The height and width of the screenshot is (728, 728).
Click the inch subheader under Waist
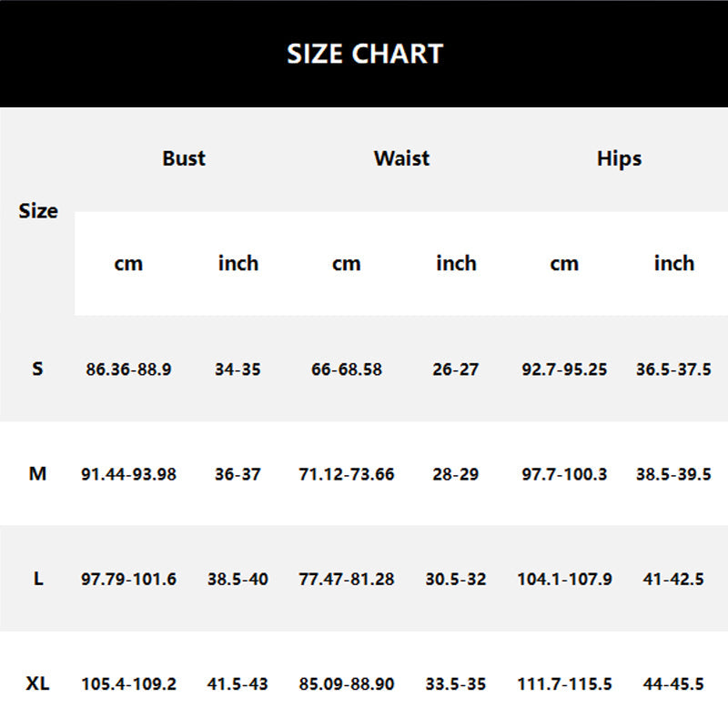456,264
